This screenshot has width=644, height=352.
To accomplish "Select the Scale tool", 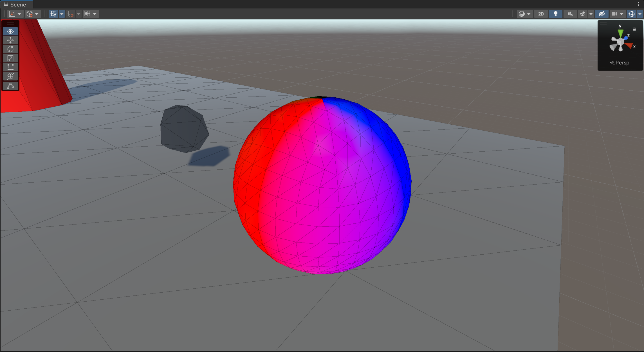I will tap(10, 59).
